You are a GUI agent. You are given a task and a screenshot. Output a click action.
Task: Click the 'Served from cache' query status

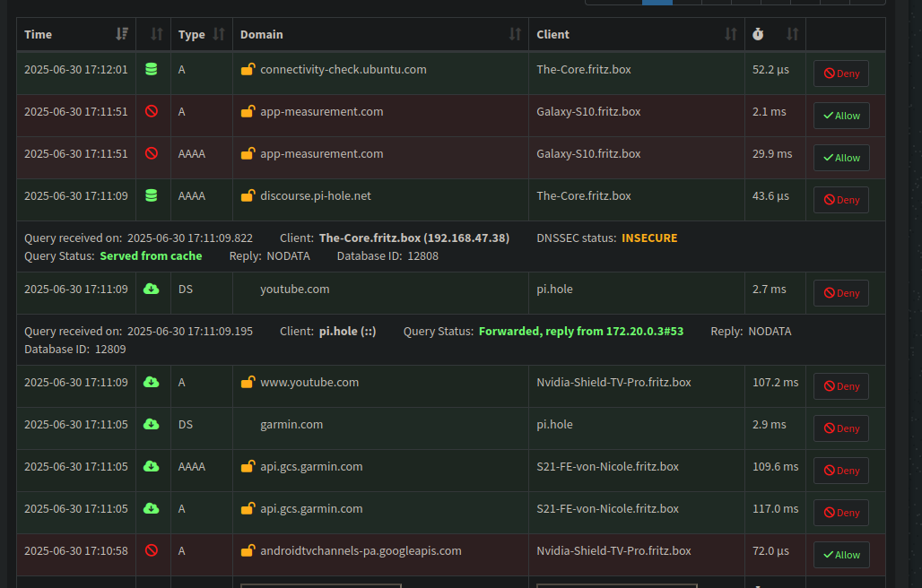coord(151,256)
